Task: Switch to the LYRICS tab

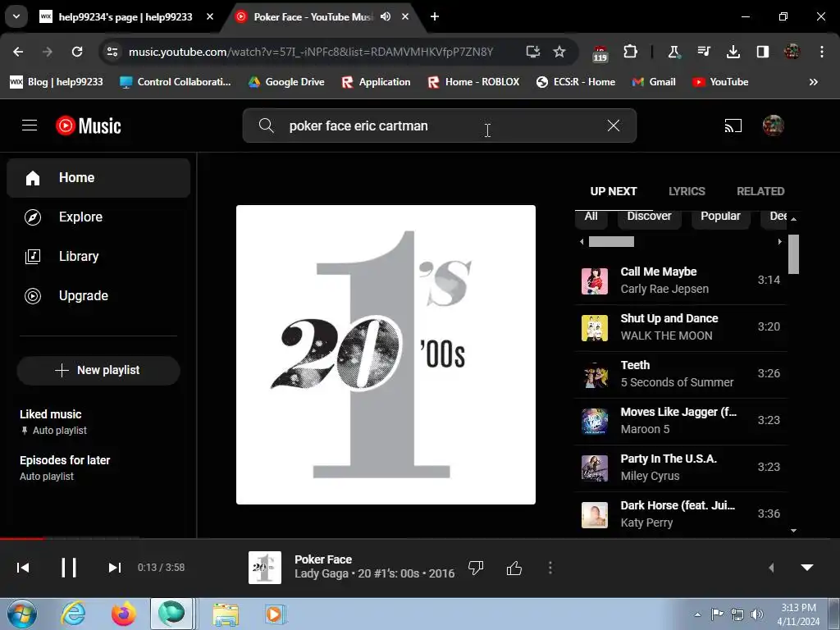Action: (x=687, y=191)
